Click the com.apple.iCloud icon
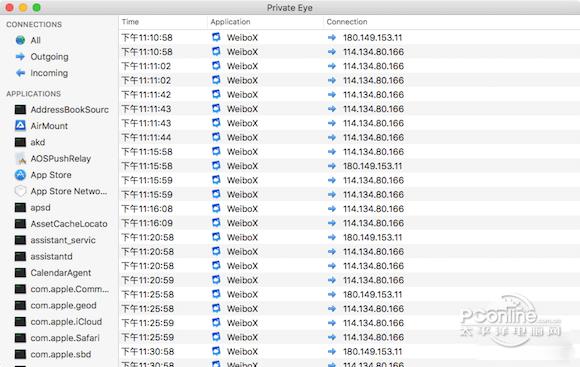 click(20, 321)
